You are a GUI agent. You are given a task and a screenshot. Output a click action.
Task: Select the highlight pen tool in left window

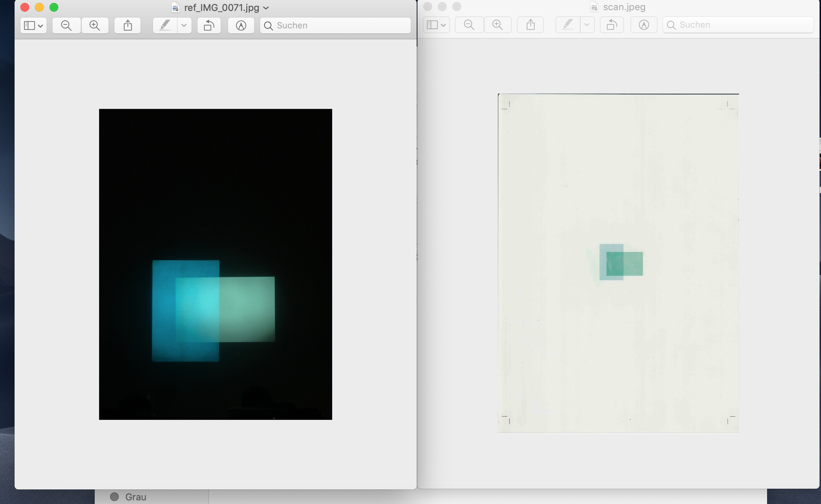click(x=165, y=25)
